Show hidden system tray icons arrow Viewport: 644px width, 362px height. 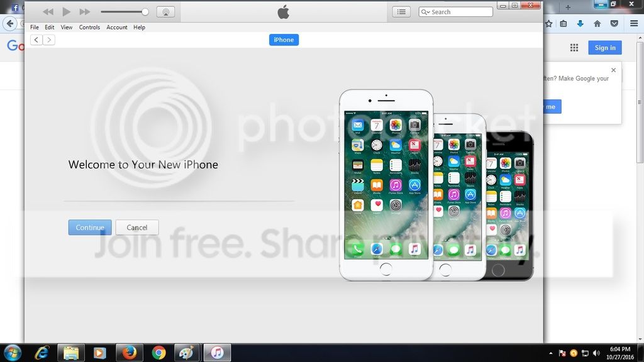[551, 353]
